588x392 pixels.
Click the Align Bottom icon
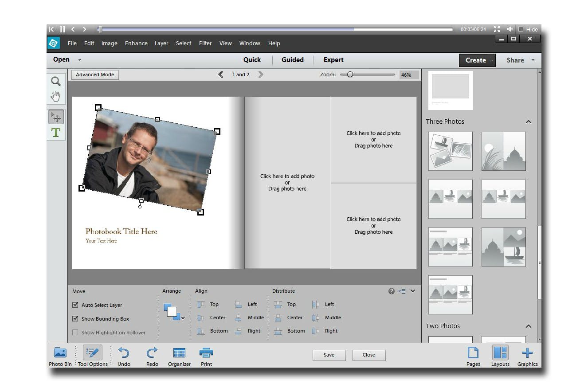coord(201,331)
